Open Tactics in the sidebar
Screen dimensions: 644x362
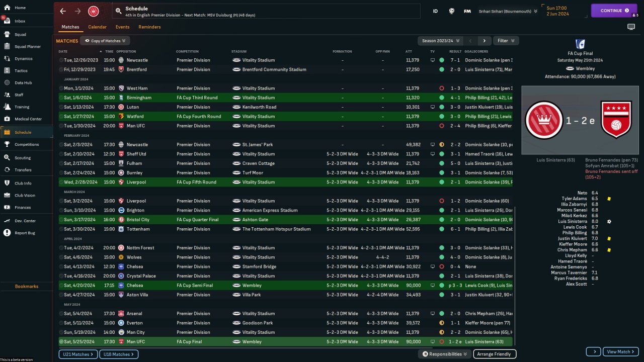click(x=26, y=71)
